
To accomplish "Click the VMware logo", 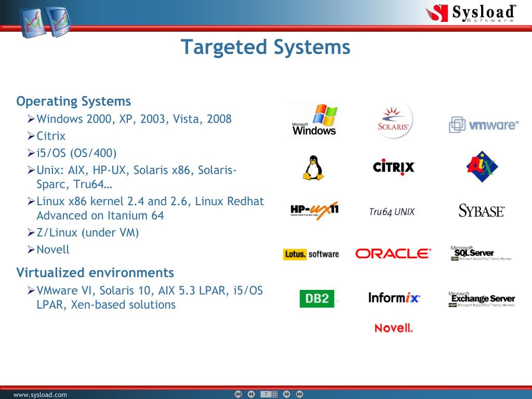I will (x=484, y=125).
